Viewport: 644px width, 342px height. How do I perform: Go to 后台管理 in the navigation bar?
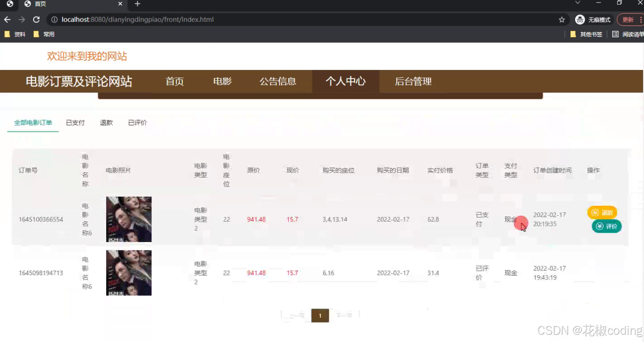(x=412, y=81)
